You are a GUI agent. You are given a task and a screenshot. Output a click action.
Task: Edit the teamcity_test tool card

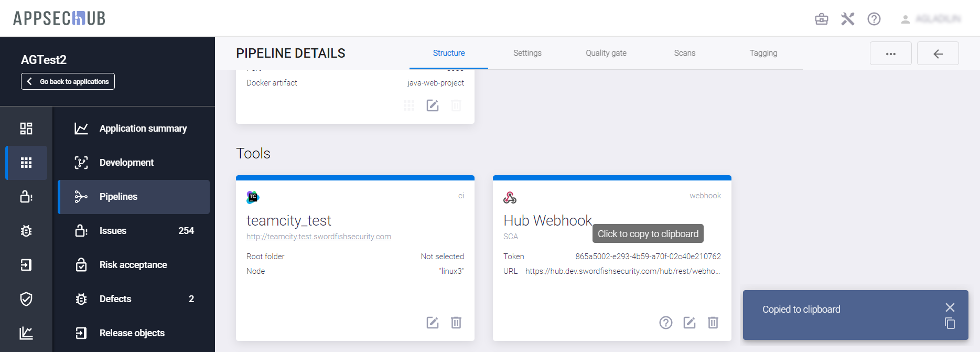tap(432, 323)
